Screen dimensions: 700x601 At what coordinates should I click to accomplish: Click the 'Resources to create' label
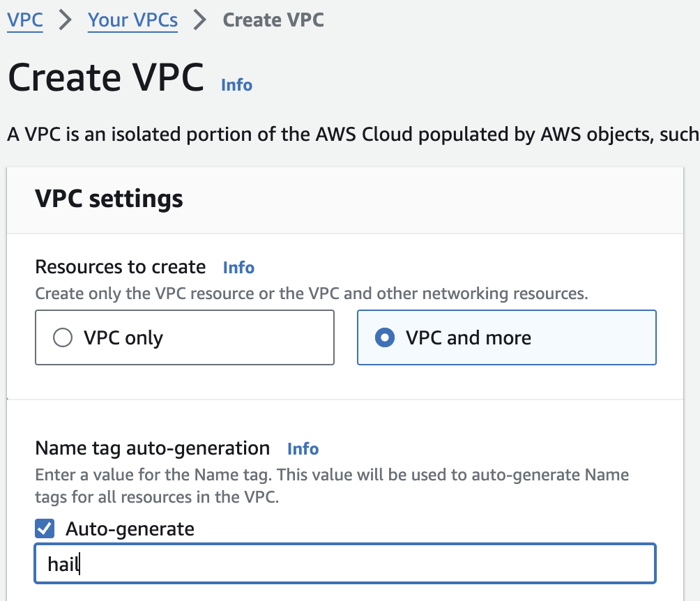click(x=121, y=267)
